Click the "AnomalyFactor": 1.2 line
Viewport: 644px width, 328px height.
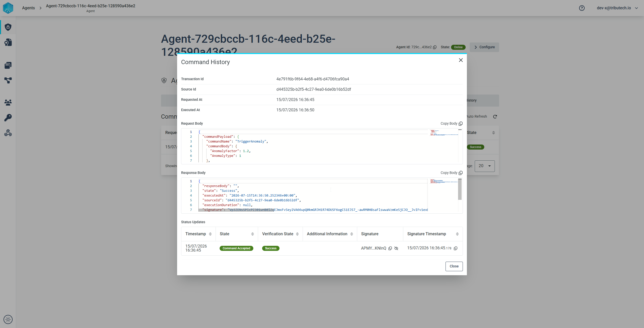pyautogui.click(x=230, y=151)
